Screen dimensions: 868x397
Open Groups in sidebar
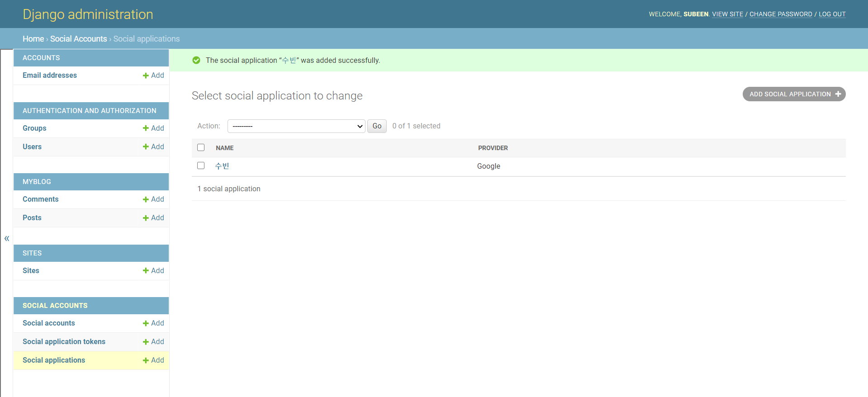pyautogui.click(x=34, y=128)
